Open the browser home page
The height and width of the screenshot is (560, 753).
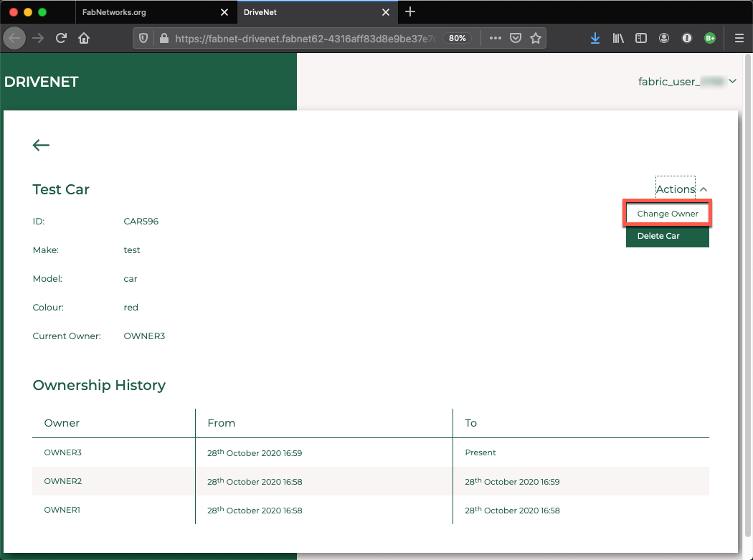(84, 39)
